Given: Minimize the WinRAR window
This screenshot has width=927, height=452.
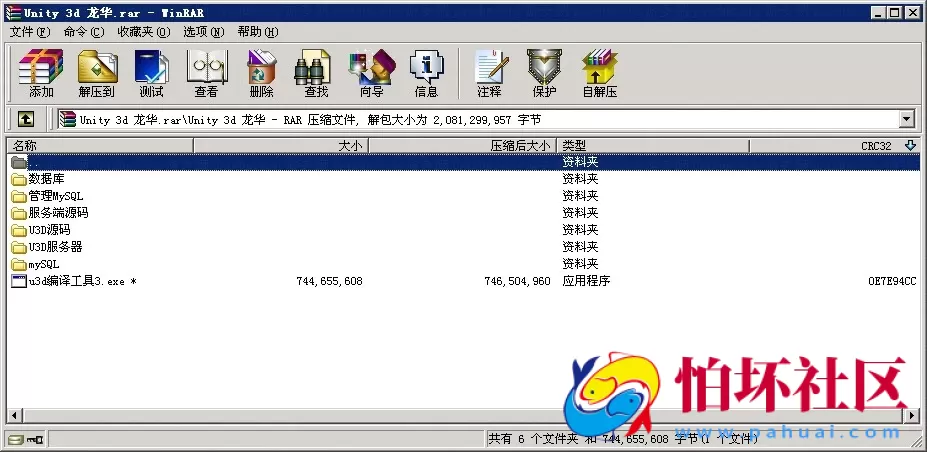Looking at the screenshot, I should [x=879, y=12].
